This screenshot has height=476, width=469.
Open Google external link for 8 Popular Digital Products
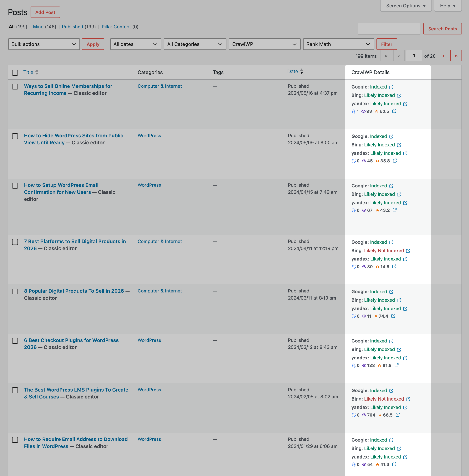click(x=391, y=292)
